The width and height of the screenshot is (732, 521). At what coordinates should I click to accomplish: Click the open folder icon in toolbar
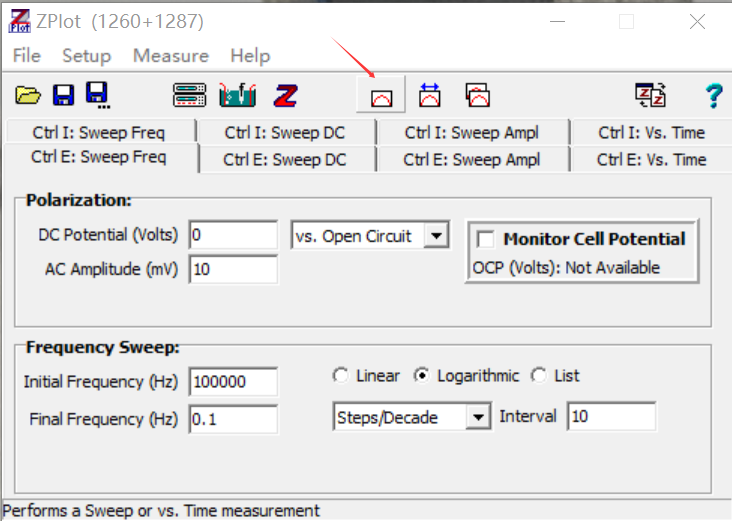pyautogui.click(x=28, y=96)
